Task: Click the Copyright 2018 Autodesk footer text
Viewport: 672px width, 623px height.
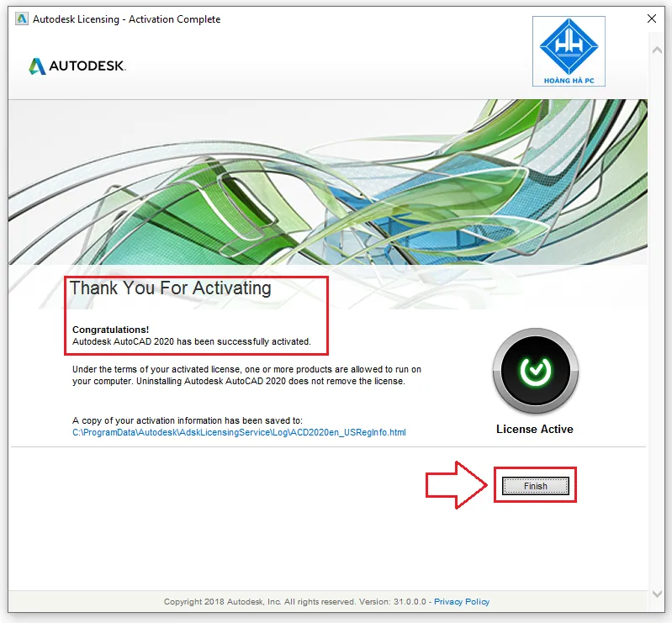Action: click(294, 602)
